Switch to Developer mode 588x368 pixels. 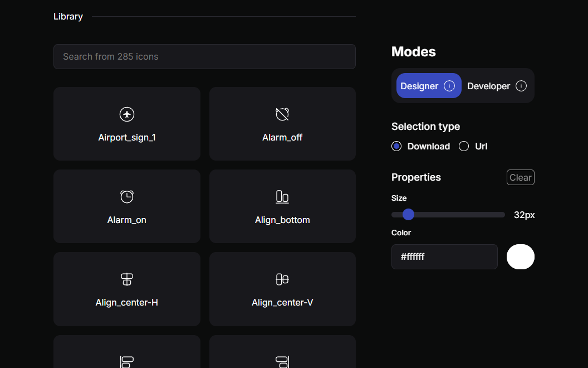(488, 86)
